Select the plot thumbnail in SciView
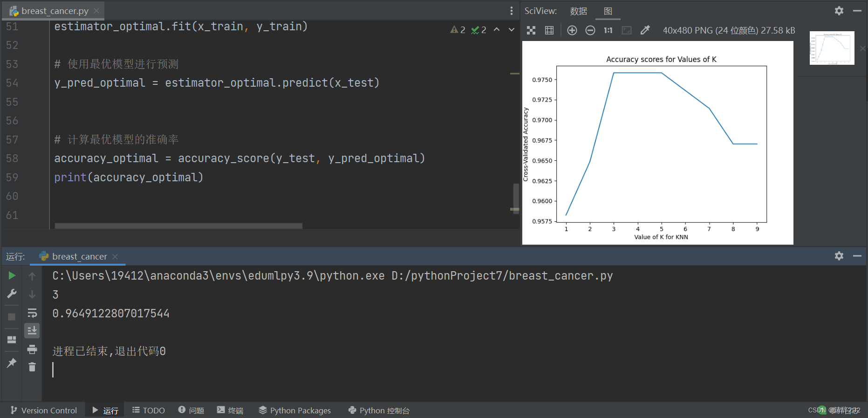The width and height of the screenshot is (868, 418). tap(832, 48)
